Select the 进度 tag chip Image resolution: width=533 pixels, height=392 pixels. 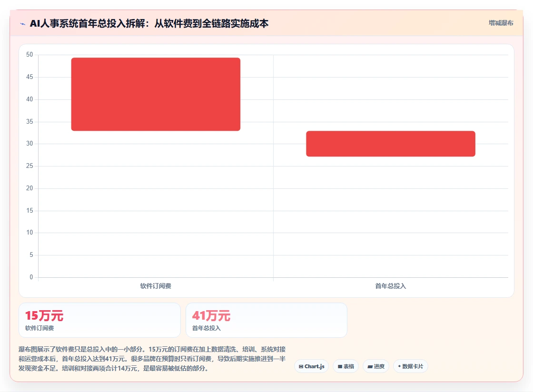376,366
